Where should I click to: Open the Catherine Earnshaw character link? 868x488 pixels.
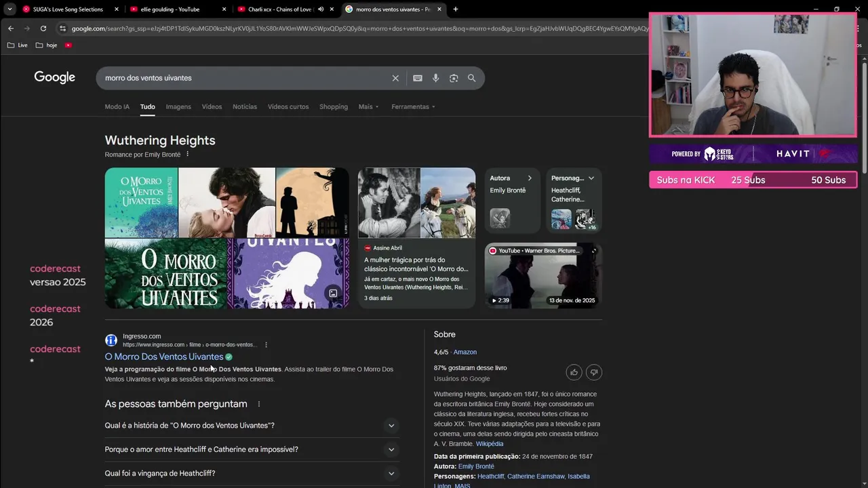tap(536, 476)
